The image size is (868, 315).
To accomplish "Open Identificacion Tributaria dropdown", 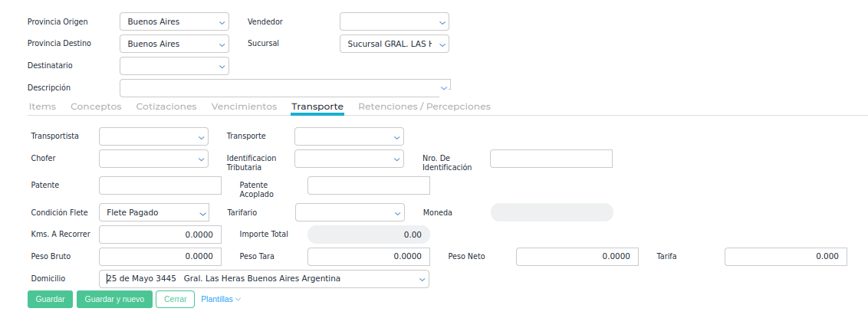I will coord(349,159).
